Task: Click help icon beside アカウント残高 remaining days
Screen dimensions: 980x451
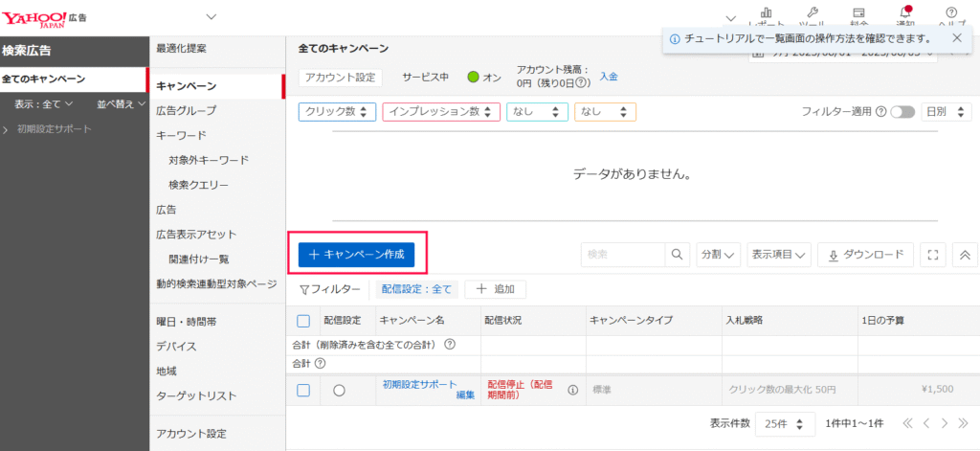Action: (581, 82)
